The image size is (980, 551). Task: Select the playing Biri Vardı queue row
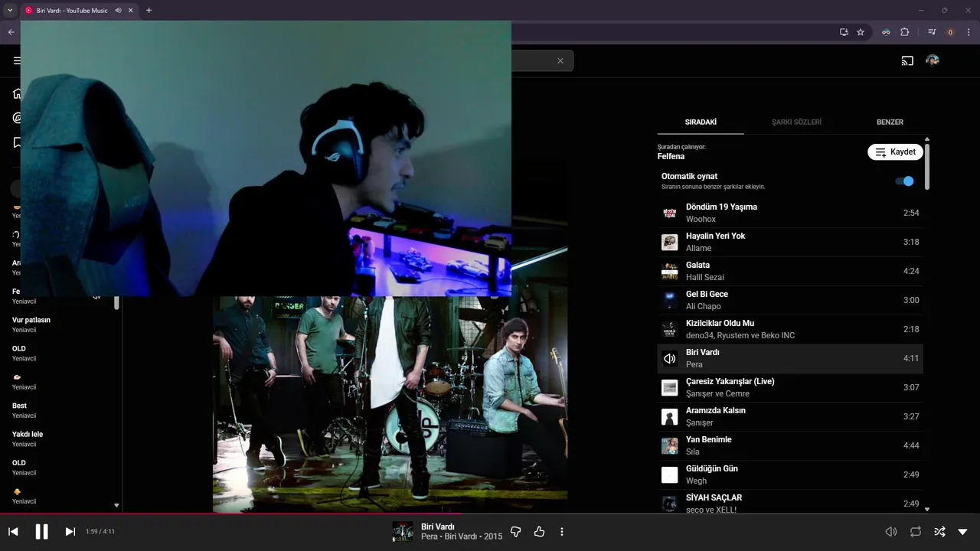pos(790,358)
